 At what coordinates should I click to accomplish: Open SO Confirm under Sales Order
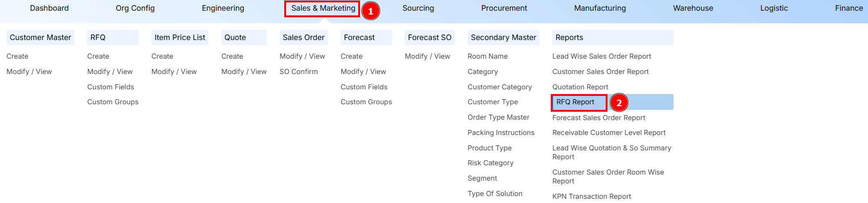tap(299, 72)
